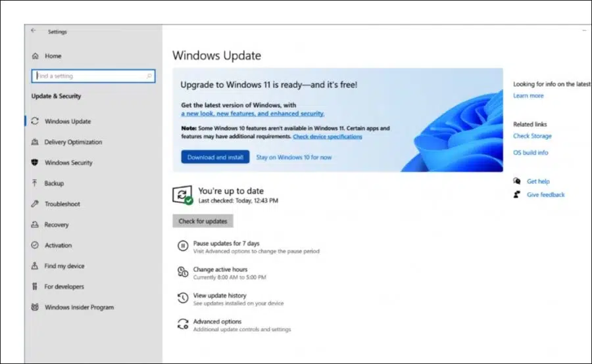Click the Home house icon

pos(35,56)
